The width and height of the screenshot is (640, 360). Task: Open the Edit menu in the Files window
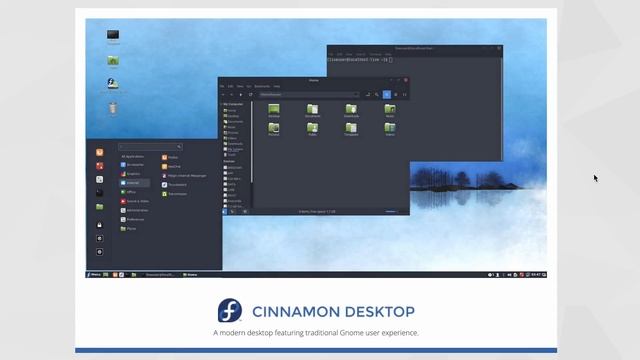231,87
